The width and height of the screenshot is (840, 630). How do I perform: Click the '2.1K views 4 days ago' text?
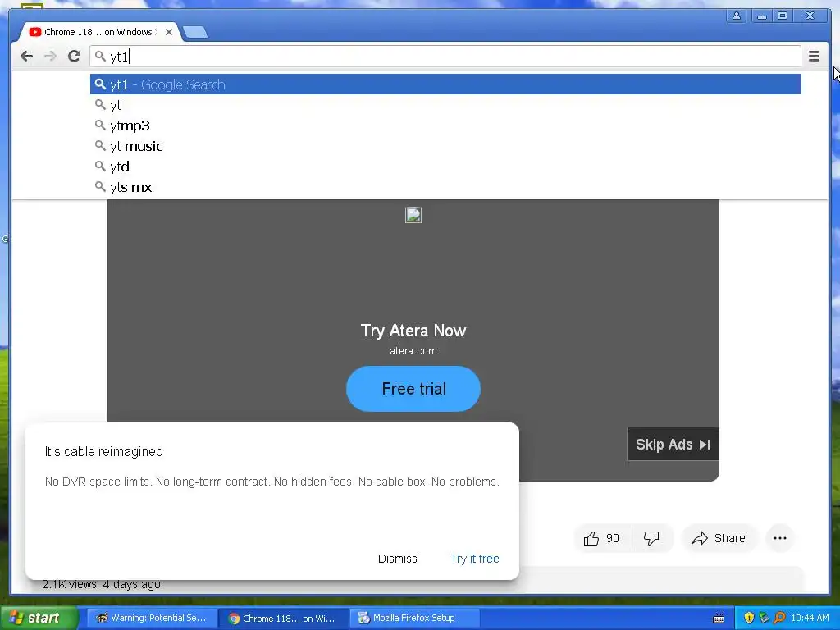pos(101,584)
